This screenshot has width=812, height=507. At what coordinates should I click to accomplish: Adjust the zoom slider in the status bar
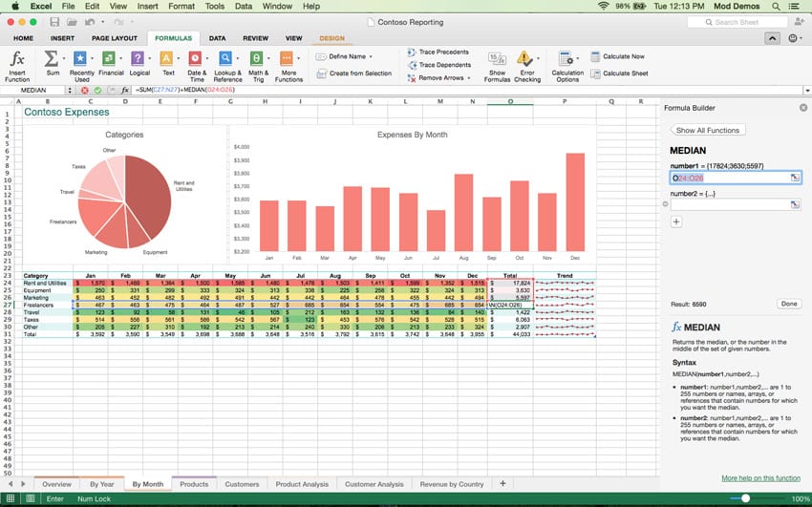pos(745,498)
